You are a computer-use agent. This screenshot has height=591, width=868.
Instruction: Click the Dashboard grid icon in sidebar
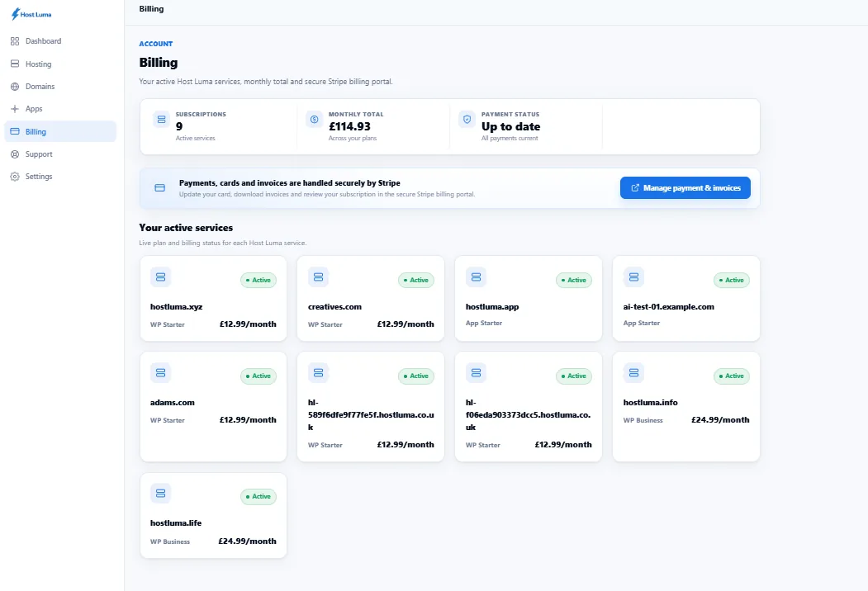click(x=15, y=41)
